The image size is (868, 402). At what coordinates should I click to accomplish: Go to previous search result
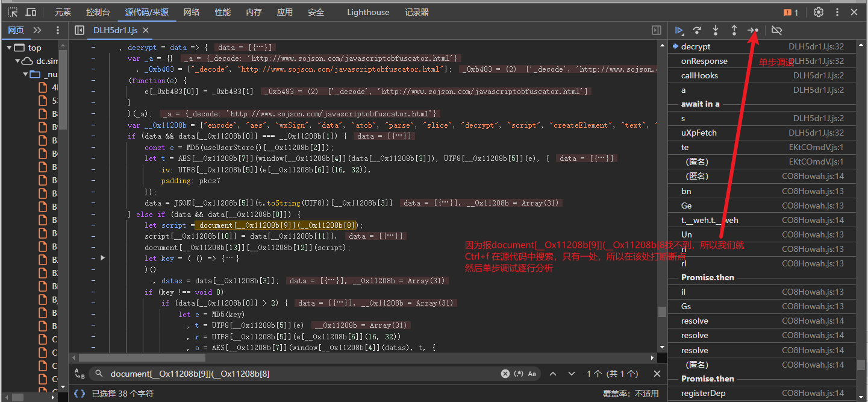pos(553,374)
